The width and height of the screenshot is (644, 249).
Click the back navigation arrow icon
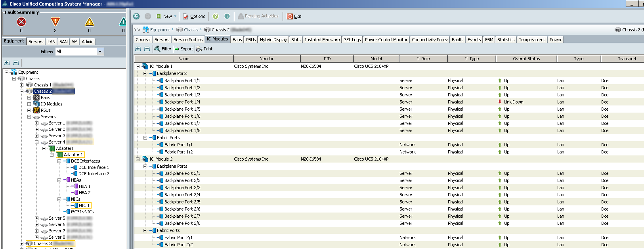136,16
